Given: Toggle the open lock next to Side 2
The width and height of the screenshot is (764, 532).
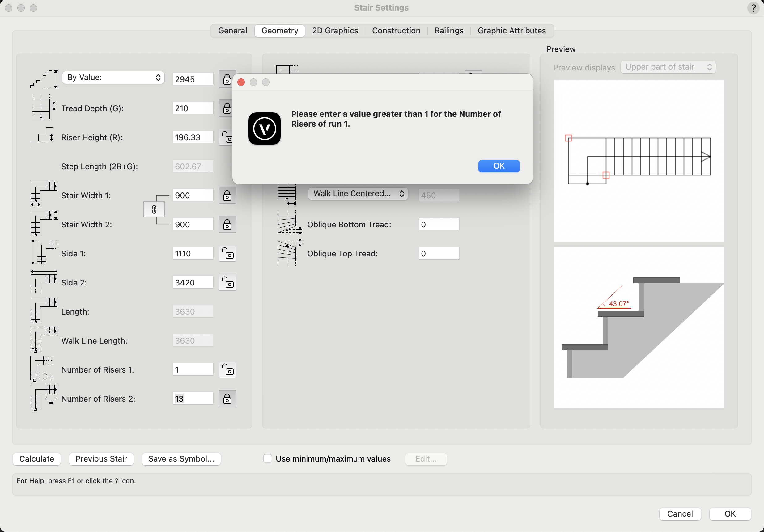Looking at the screenshot, I should pos(227,282).
